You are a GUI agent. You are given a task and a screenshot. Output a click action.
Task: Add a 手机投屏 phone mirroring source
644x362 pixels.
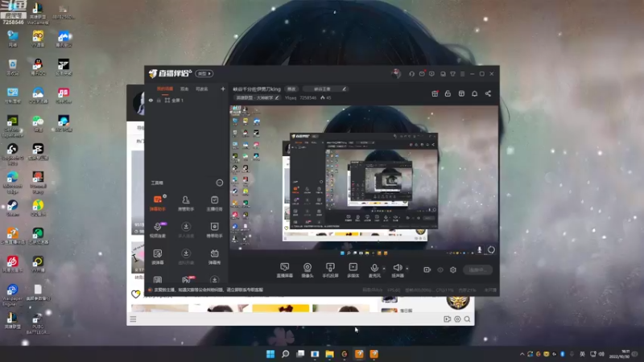(x=330, y=270)
